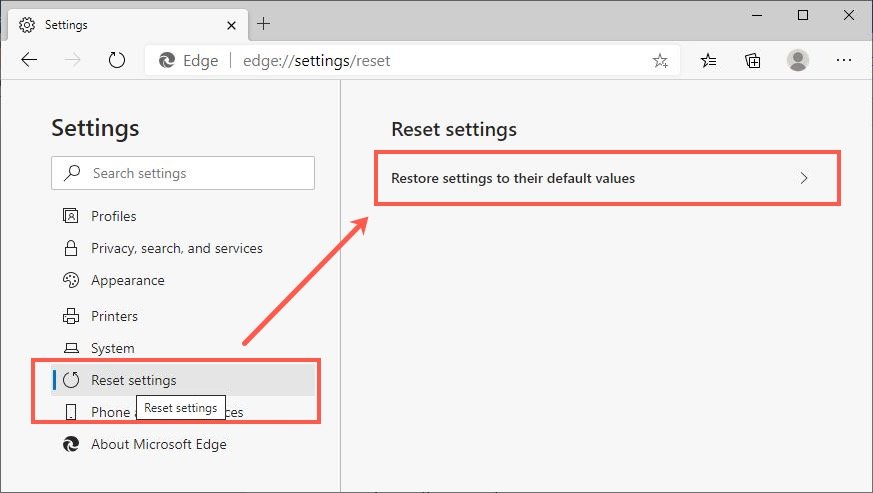Open the Favorites list icon
The image size is (873, 493).
point(709,61)
